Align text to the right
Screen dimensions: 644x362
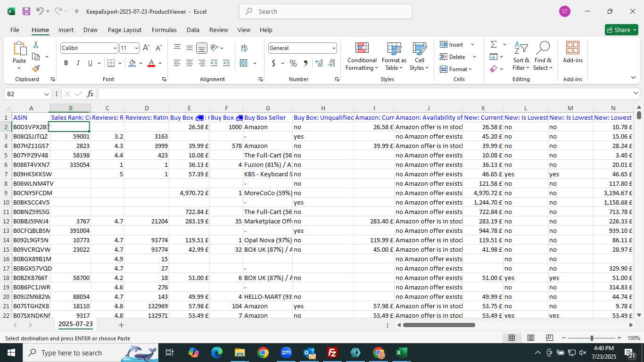202,63
